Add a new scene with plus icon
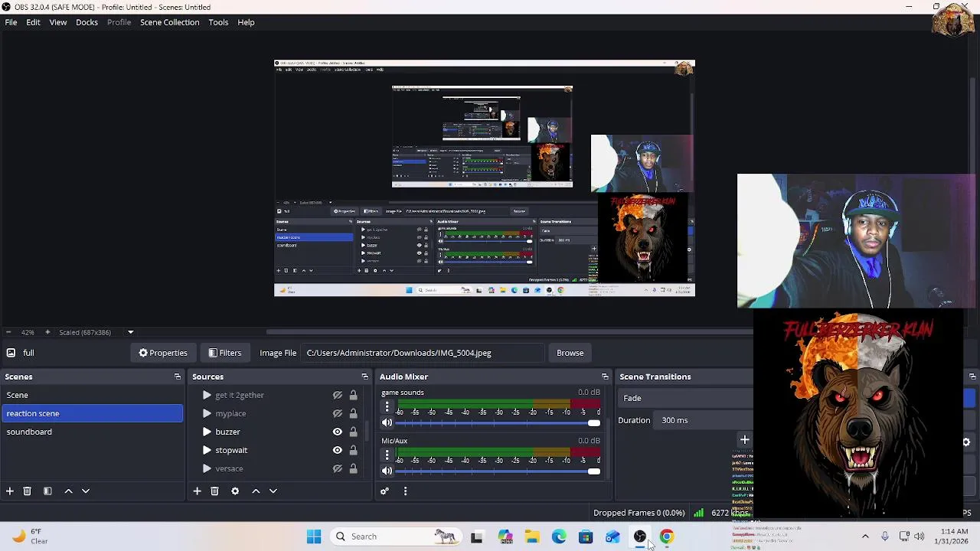Screen dimensions: 980x551 pos(10,491)
